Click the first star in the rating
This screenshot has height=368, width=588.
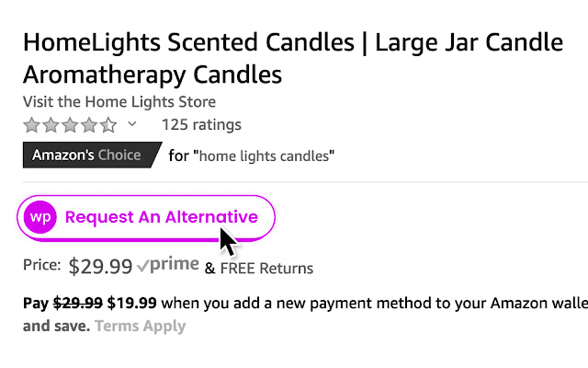pos(31,124)
